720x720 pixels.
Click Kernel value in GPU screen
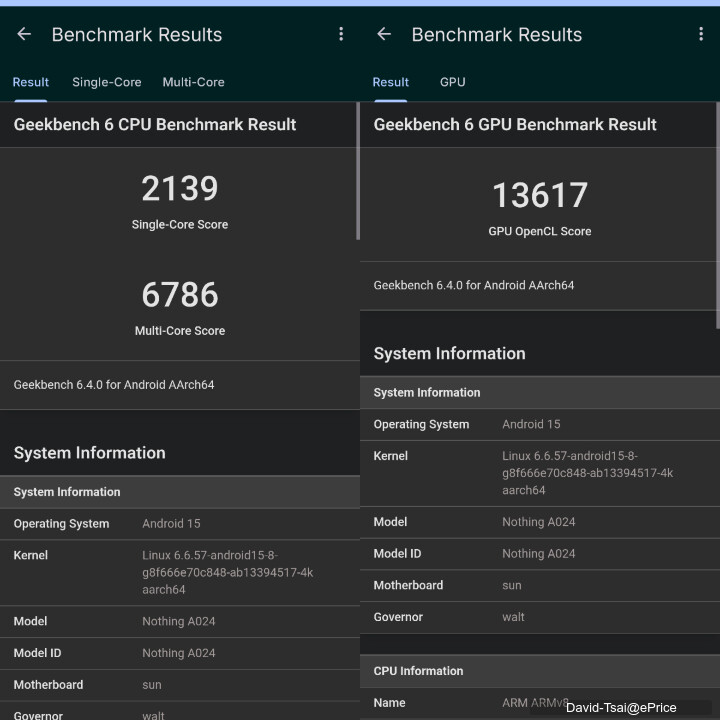tap(588, 473)
